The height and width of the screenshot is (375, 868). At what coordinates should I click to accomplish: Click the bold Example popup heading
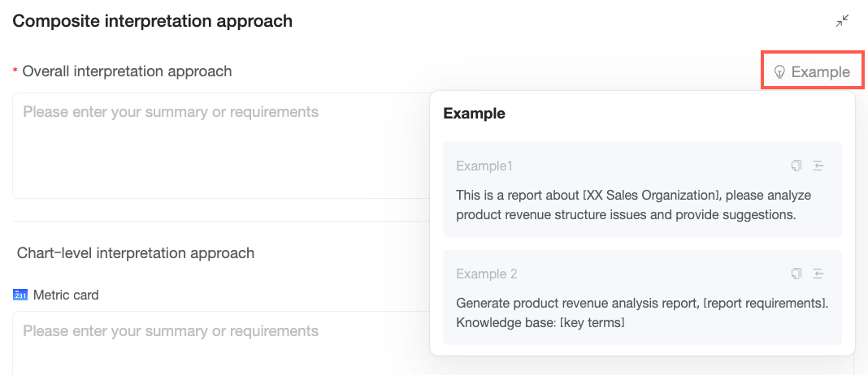click(474, 114)
